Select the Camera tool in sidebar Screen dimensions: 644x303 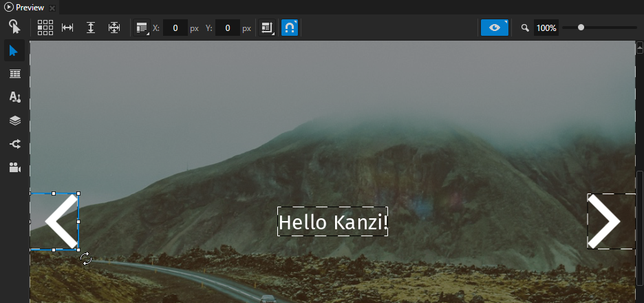click(x=14, y=167)
